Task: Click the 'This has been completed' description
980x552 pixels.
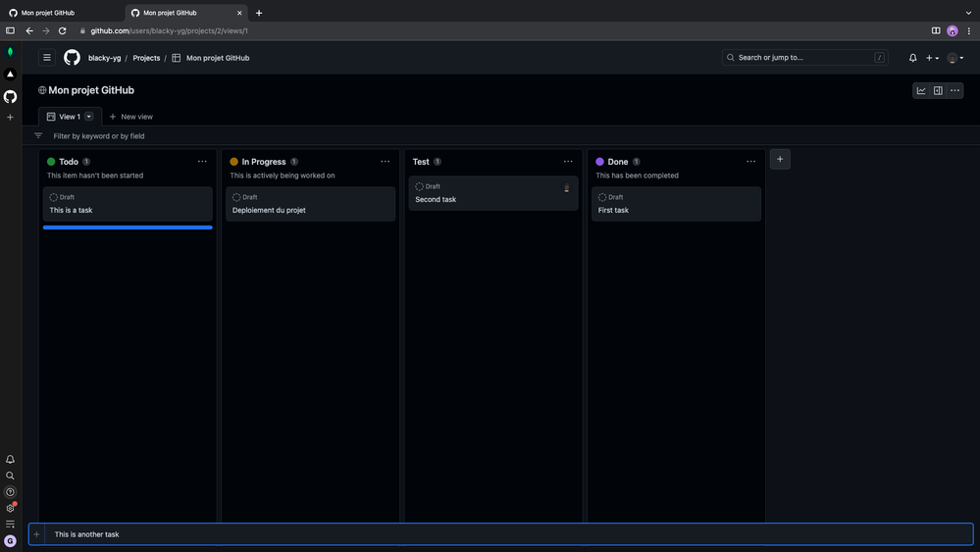Action: (x=637, y=176)
